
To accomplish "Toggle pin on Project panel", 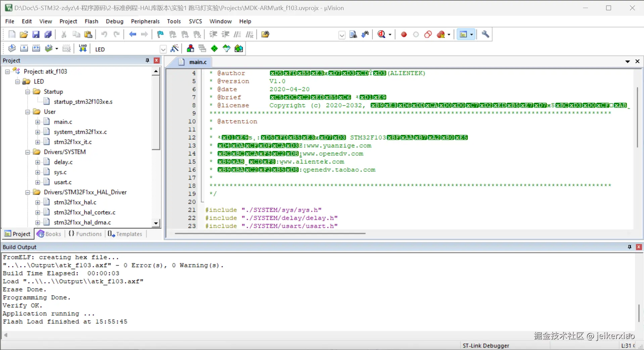I will [147, 60].
